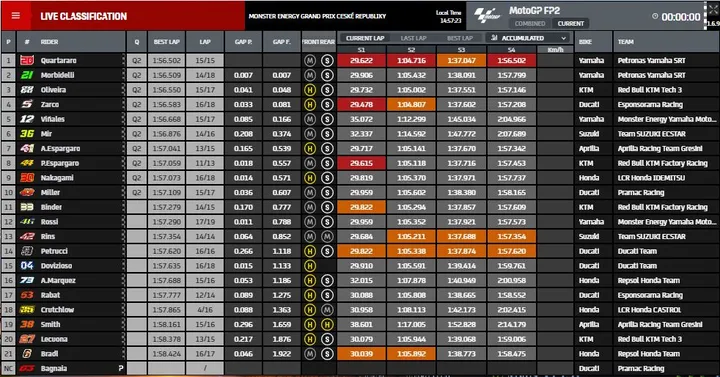Click the S4 sector column header
The image size is (720, 377).
coord(512,50)
